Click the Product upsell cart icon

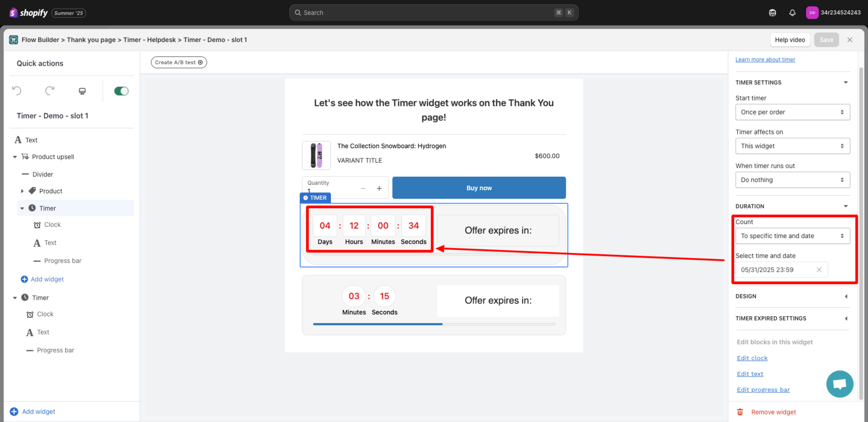click(x=25, y=157)
